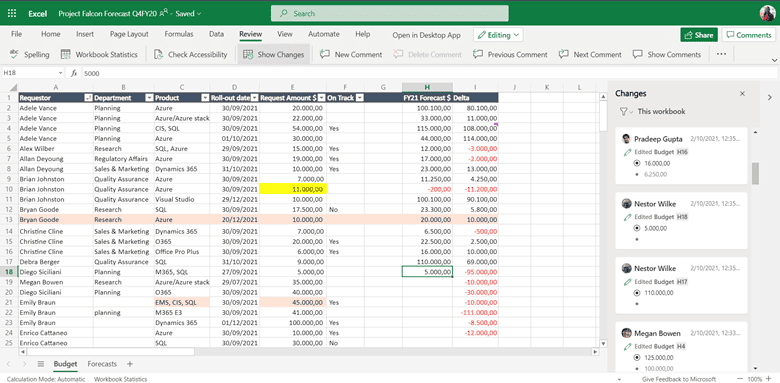Close the Changes pane

click(742, 94)
